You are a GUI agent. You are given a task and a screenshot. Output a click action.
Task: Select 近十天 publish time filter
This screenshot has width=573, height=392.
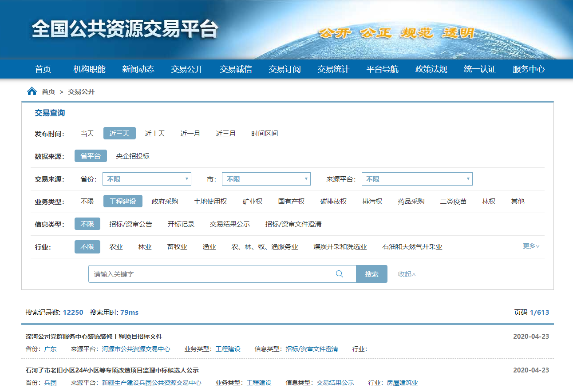(155, 134)
